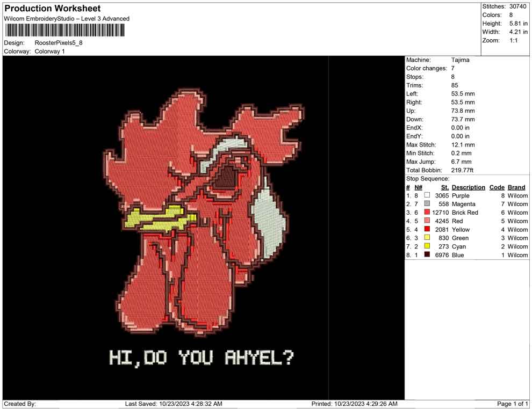Click the 'Brand' column header
532x409 pixels.
(x=516, y=187)
